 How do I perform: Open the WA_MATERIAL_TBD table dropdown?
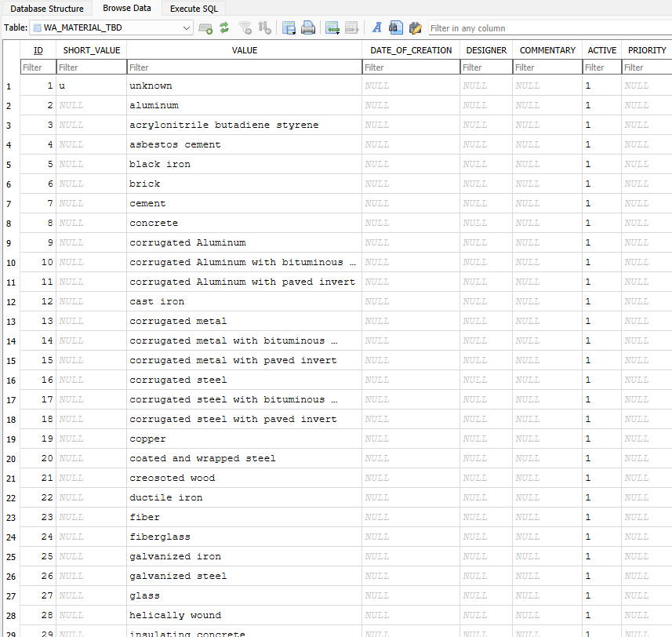(x=111, y=28)
